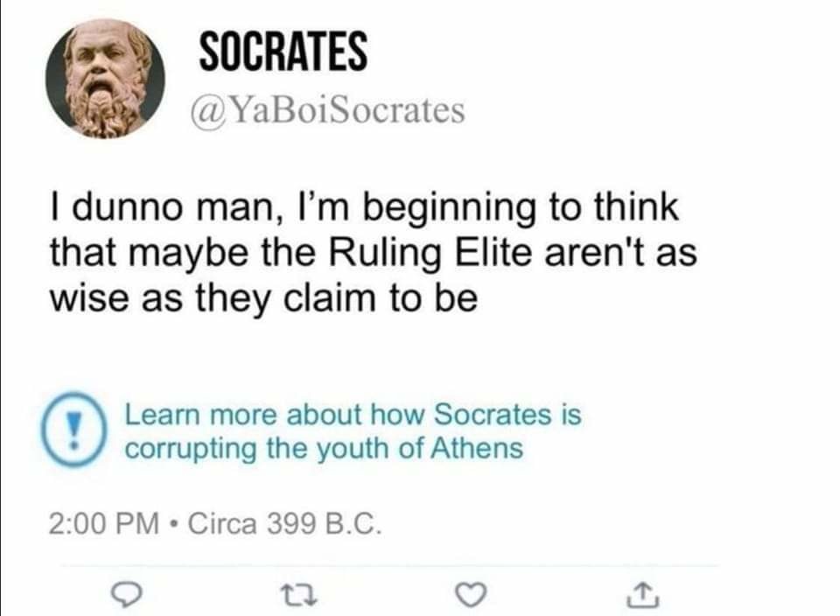
Task: Expand reply thread with speech bubble
Action: click(126, 593)
